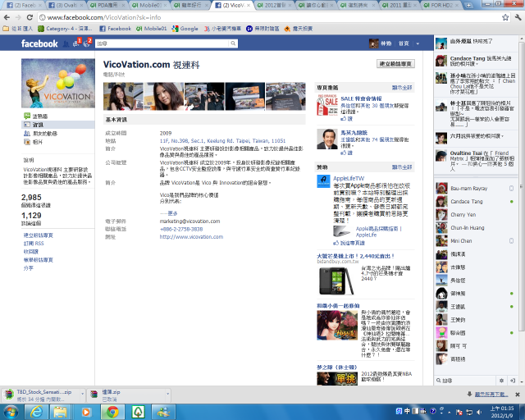
Task: Click the browser address bar URL
Action: pos(104,17)
